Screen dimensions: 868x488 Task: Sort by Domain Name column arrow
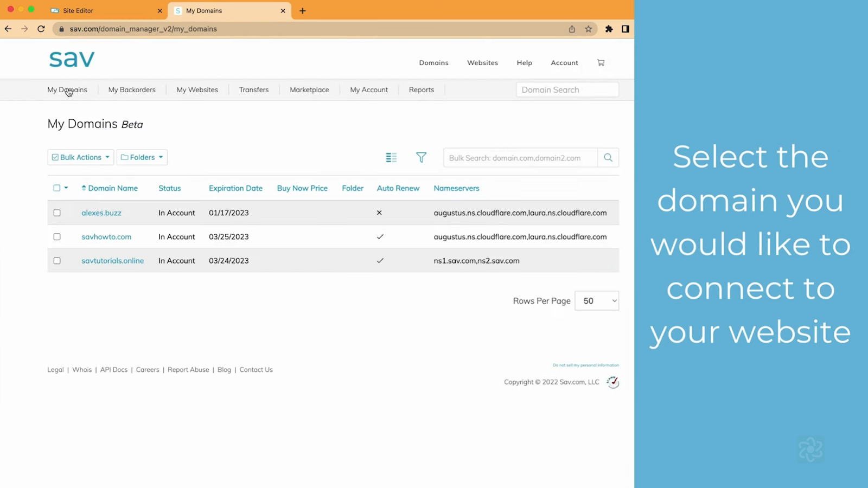pyautogui.click(x=84, y=188)
